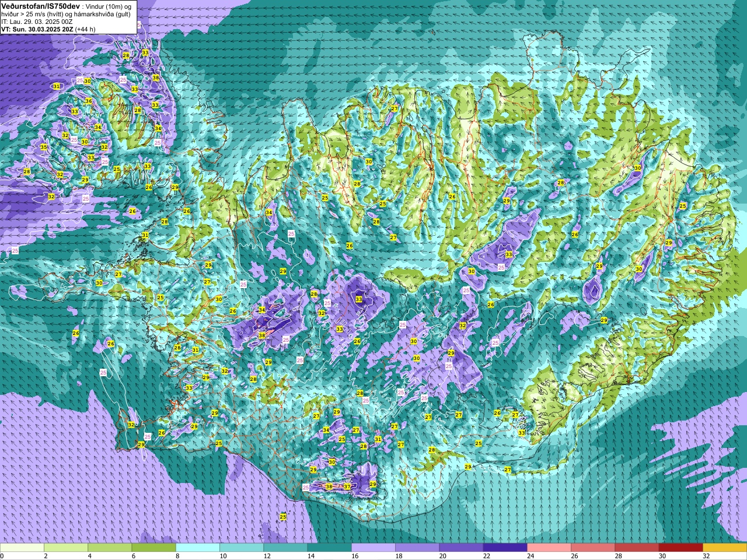Viewport: 747px width, 560px height.
Task: Select the 6–8 m/s olive green legend swatch
Action: (154, 548)
